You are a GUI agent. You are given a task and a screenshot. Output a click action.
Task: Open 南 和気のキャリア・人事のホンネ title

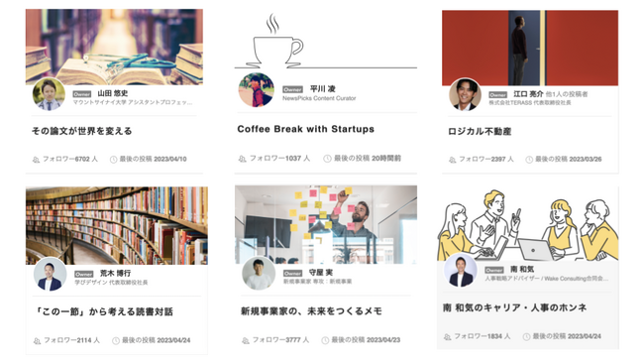coord(514,307)
